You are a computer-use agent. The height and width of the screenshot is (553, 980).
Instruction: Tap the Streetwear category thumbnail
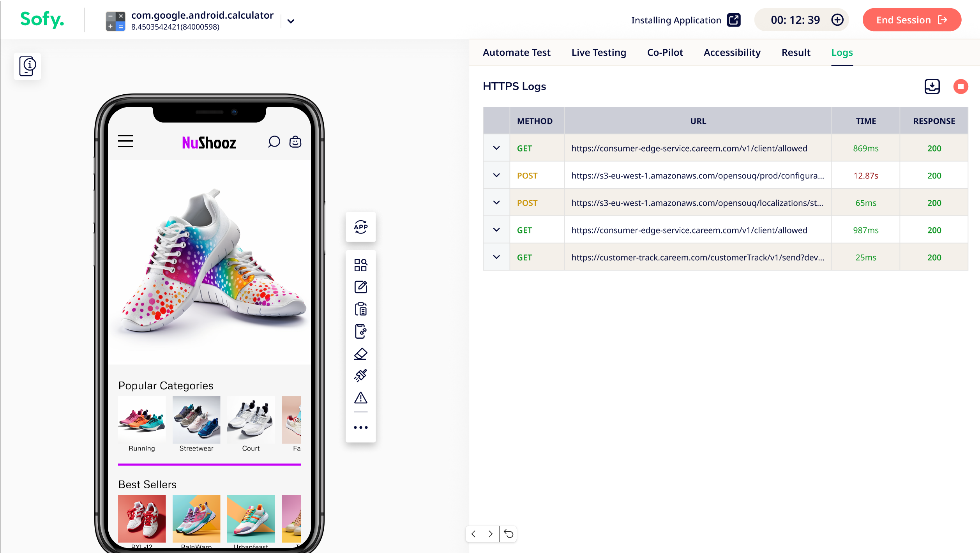click(196, 420)
